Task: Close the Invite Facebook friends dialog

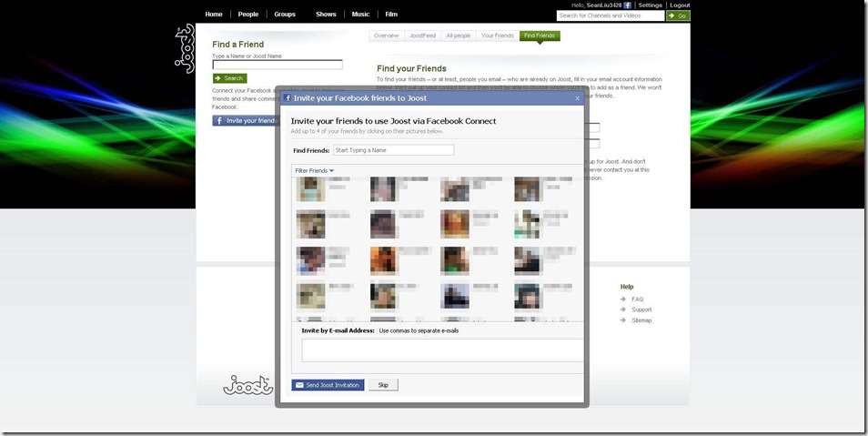Action: tap(578, 98)
